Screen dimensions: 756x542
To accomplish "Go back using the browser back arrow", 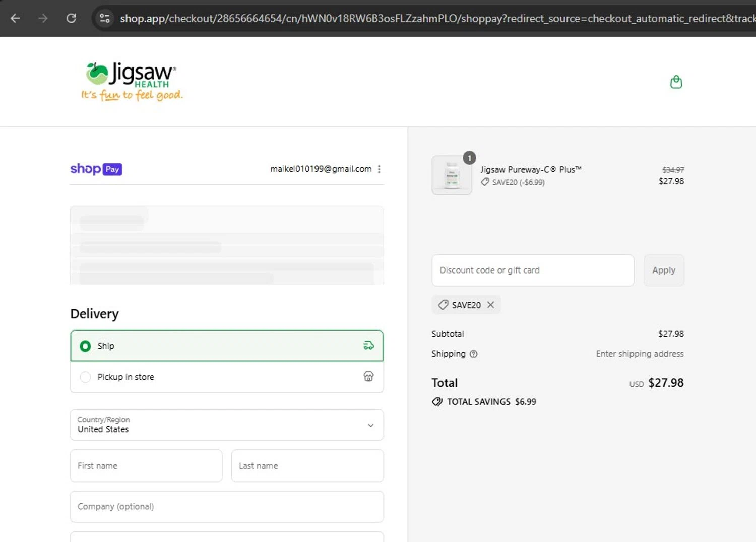I will (x=15, y=18).
